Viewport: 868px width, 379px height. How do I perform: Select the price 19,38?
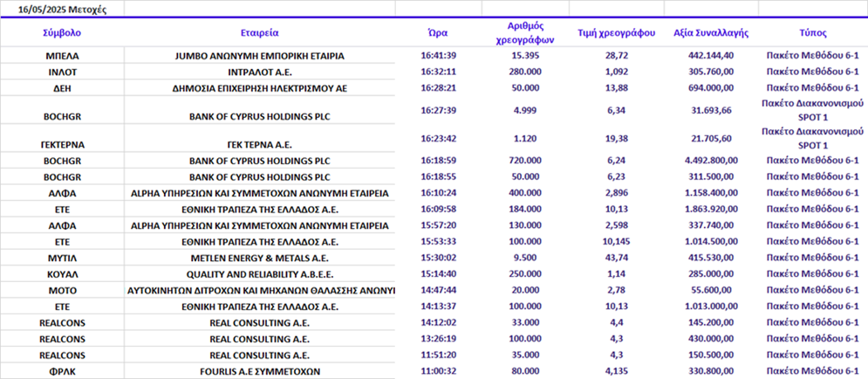[x=616, y=139]
